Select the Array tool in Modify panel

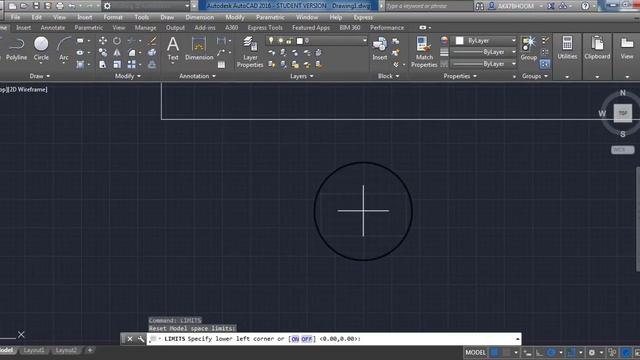click(131, 64)
